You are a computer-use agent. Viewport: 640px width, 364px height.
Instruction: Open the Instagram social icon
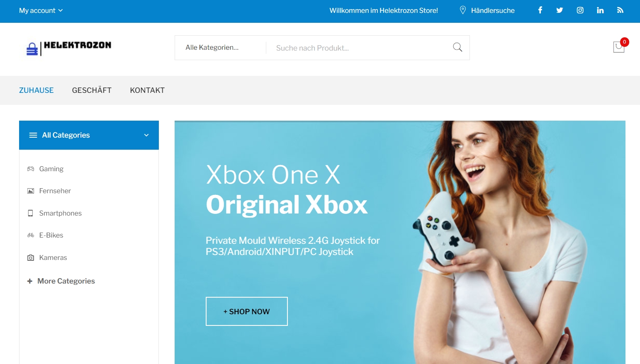click(x=580, y=10)
